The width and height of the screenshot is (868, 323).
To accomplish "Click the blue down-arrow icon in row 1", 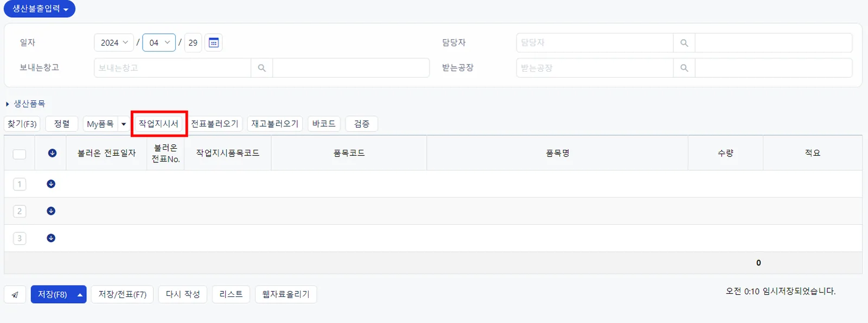I will tap(51, 184).
